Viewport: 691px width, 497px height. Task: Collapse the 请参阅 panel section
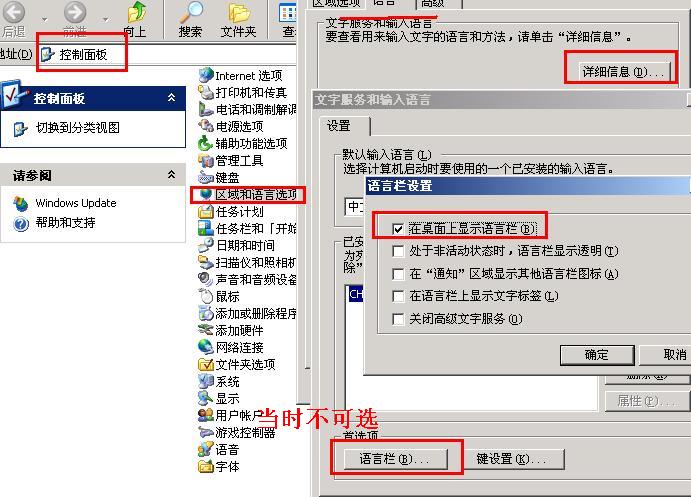(x=171, y=175)
